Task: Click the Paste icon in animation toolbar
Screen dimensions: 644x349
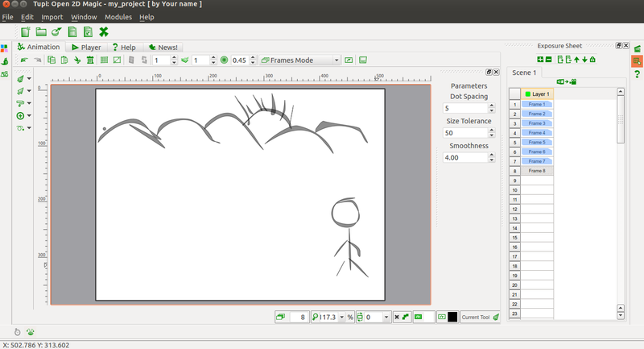Action: coord(64,60)
